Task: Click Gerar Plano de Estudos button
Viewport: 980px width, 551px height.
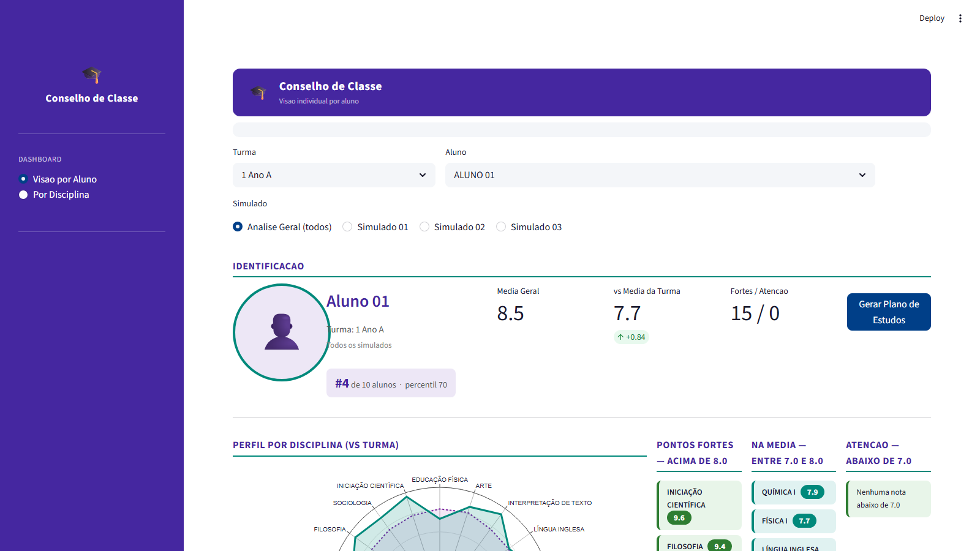Action: [x=889, y=312]
